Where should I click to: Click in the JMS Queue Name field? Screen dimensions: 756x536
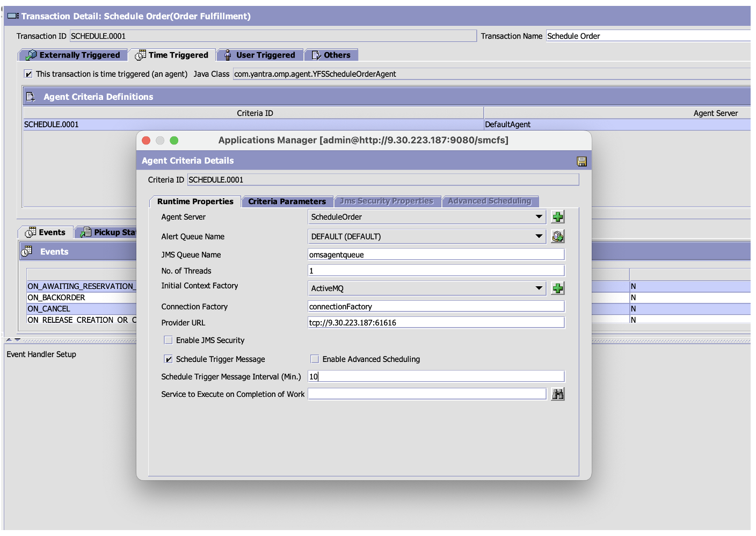pos(435,254)
